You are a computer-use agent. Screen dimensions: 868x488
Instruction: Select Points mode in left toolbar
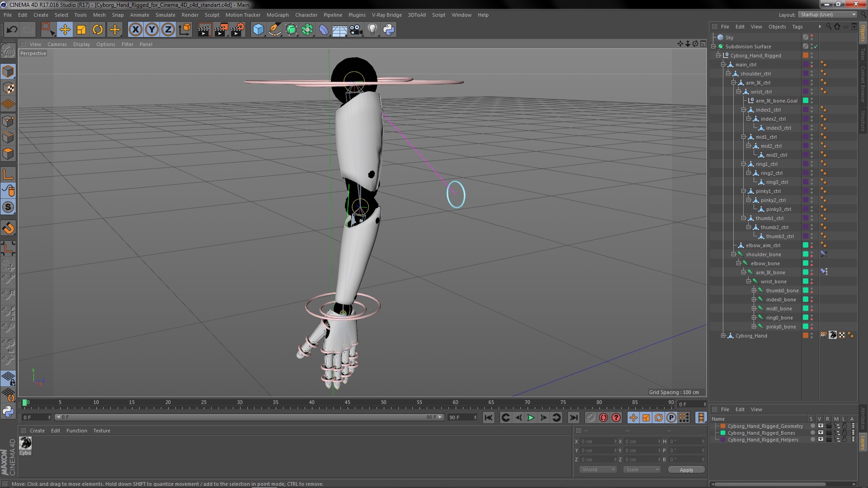click(8, 121)
